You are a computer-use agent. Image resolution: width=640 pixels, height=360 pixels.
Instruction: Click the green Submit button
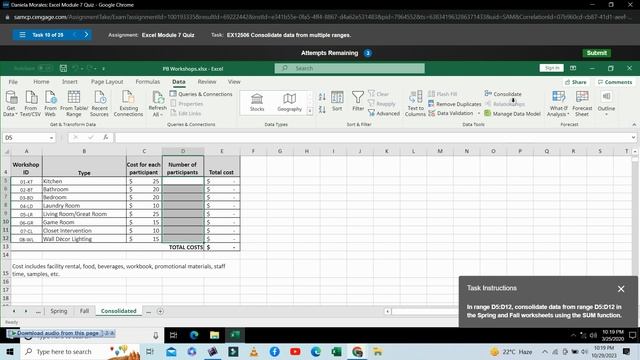(596, 53)
